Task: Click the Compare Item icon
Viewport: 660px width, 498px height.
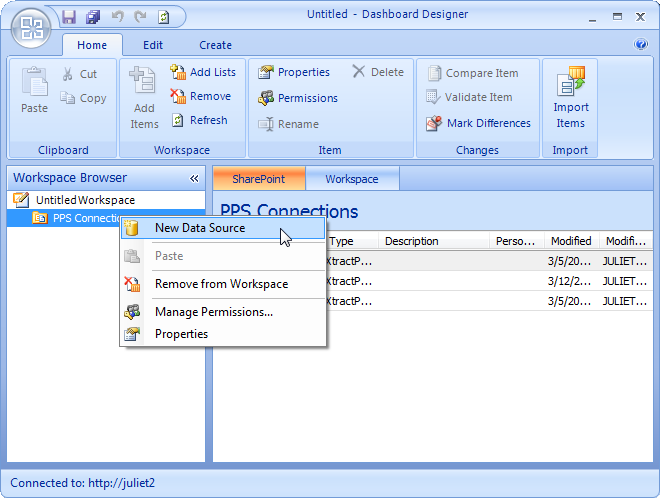Action: point(434,73)
